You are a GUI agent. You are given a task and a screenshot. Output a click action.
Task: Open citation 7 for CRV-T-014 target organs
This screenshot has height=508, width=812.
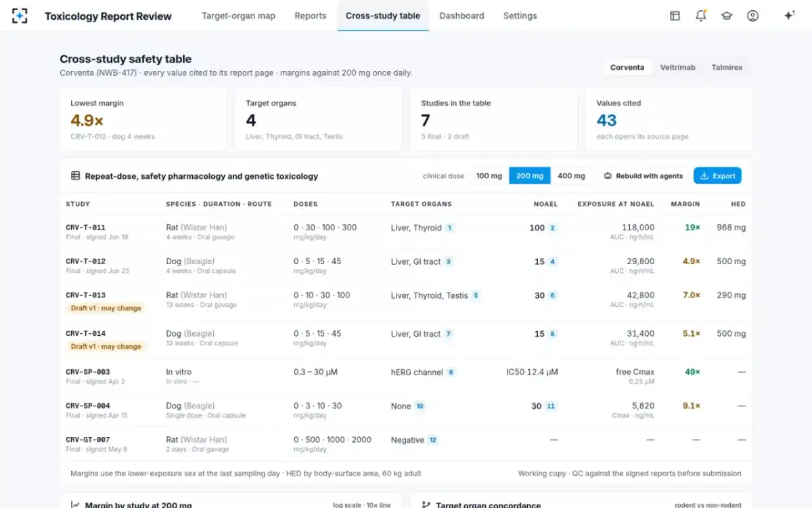point(448,334)
